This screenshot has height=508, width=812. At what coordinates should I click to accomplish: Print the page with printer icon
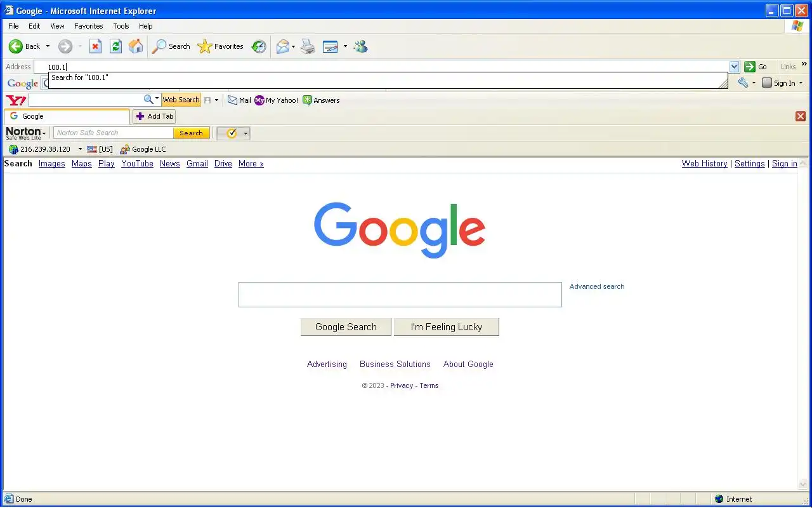[308, 46]
